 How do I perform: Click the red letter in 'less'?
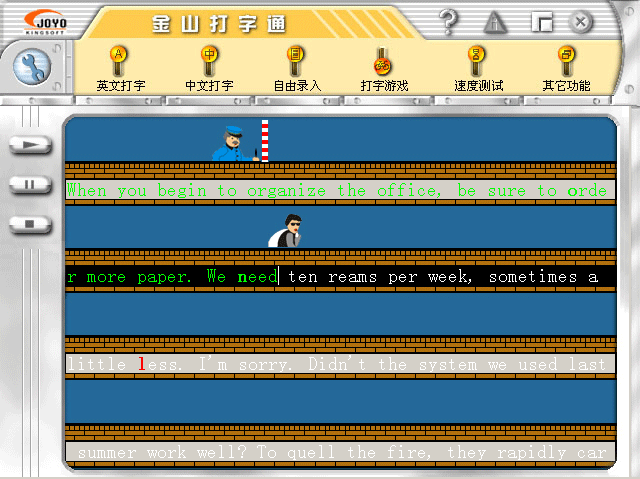click(x=142, y=364)
